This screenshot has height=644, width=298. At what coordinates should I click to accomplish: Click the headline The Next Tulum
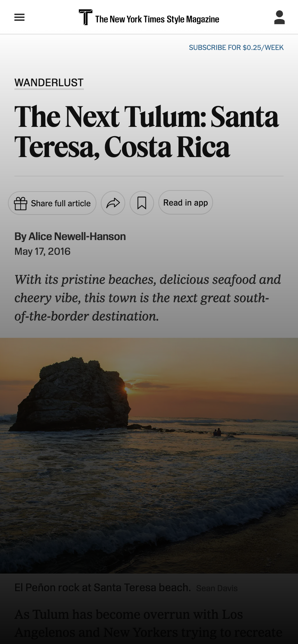(x=146, y=132)
